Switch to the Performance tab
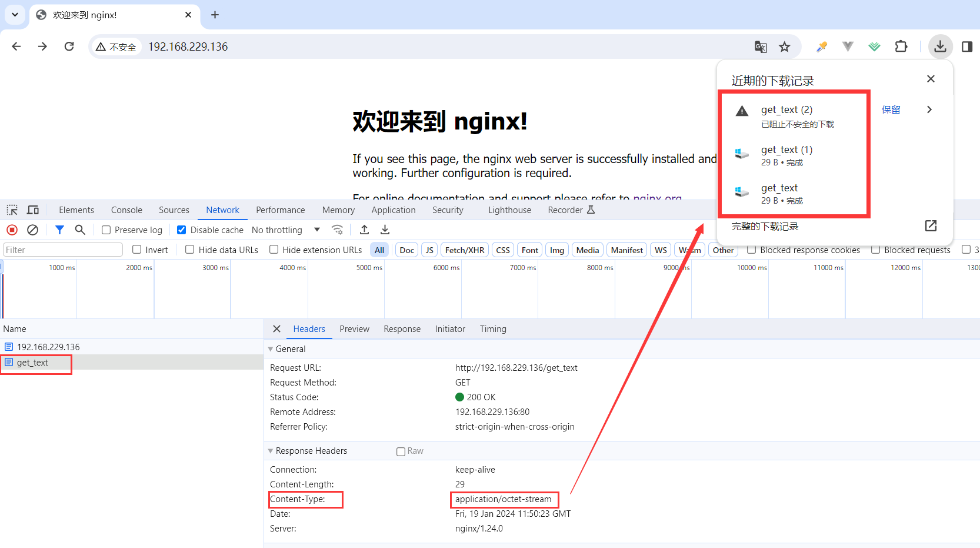This screenshot has height=548, width=980. coord(281,210)
